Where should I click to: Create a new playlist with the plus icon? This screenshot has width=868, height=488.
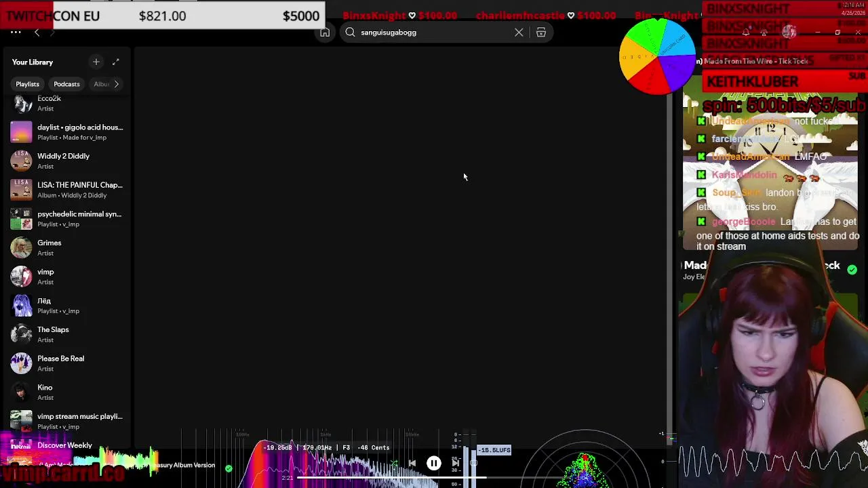pos(96,62)
